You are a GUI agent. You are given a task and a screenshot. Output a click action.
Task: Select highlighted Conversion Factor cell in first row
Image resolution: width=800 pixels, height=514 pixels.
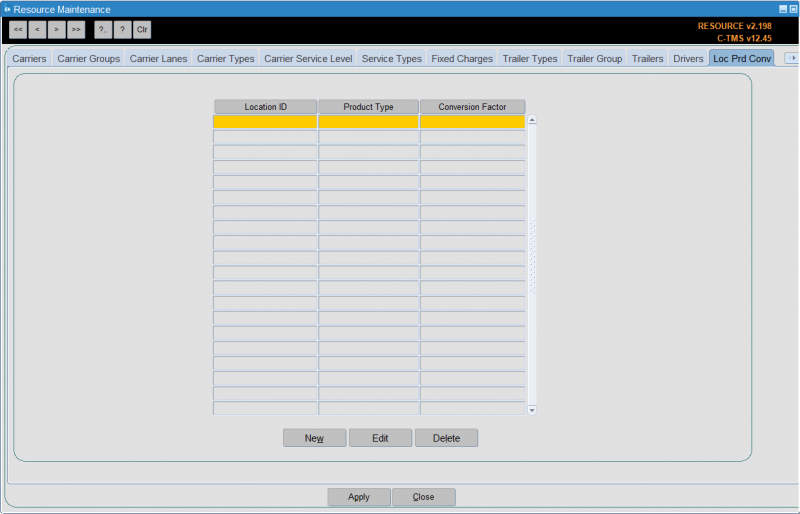tap(472, 121)
